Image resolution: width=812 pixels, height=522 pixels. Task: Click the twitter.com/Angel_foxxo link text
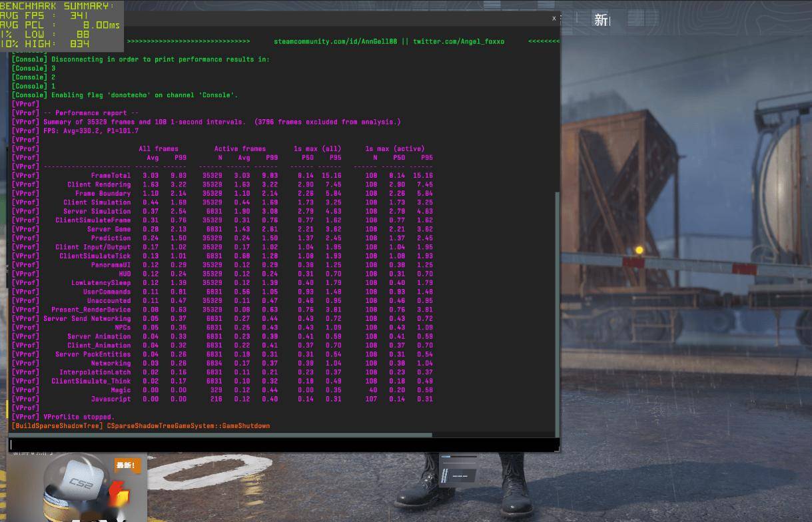coord(458,41)
